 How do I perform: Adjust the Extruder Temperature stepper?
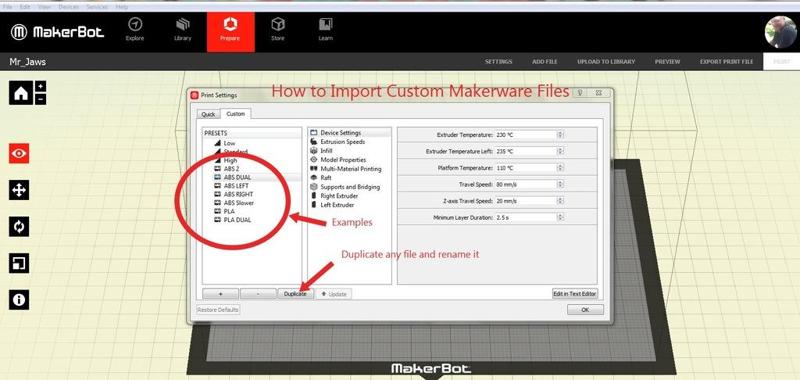point(560,135)
